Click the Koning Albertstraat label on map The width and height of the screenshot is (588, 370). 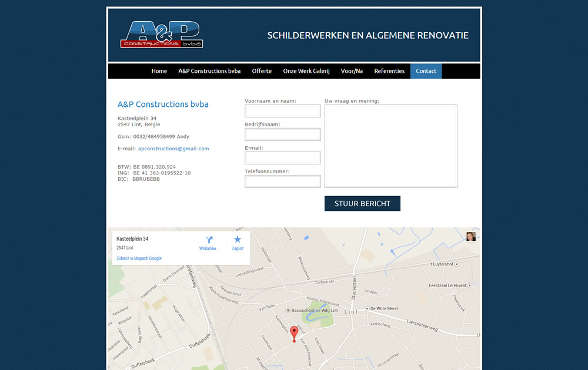pyautogui.click(x=323, y=301)
